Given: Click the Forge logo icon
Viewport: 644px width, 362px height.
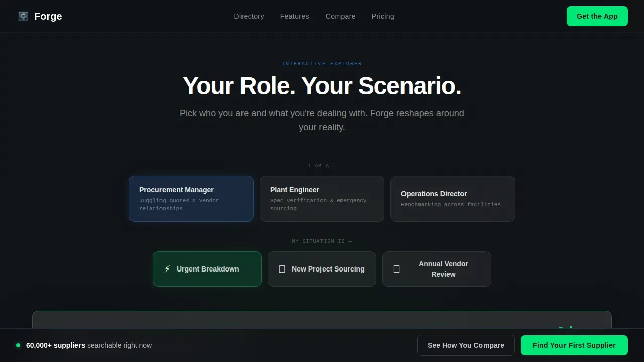Looking at the screenshot, I should click(x=23, y=16).
